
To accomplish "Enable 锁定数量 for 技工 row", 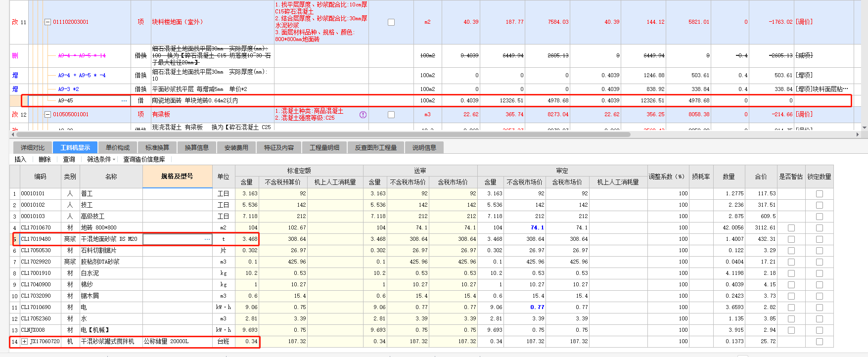I will coord(820,205).
